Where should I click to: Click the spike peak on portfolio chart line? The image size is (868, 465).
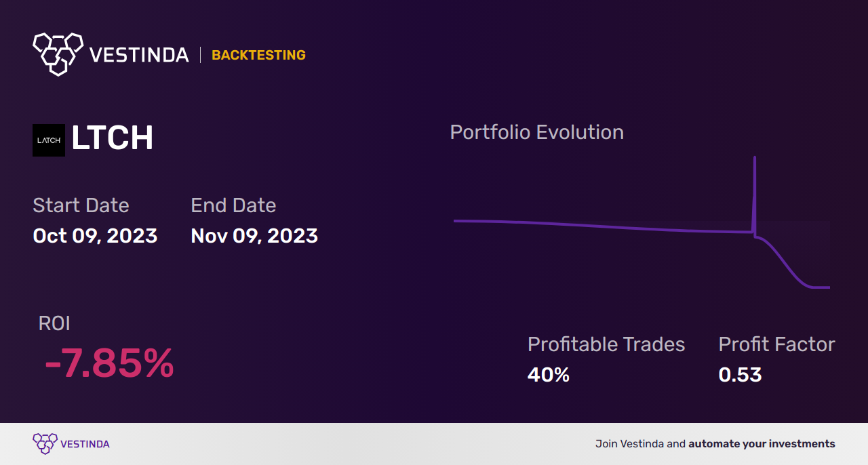click(x=755, y=159)
